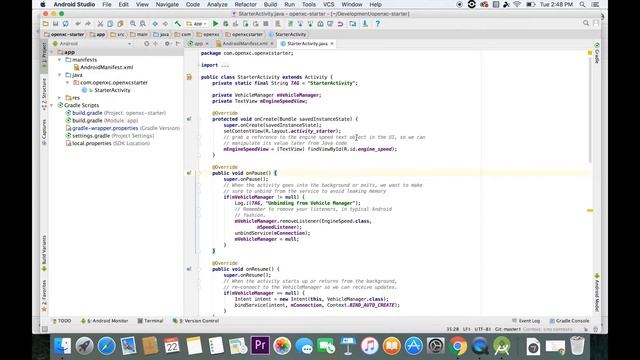Viewport: 640px width, 360px height.
Task: Click the yellow warning mark on the editor error stripe
Action: (590, 210)
